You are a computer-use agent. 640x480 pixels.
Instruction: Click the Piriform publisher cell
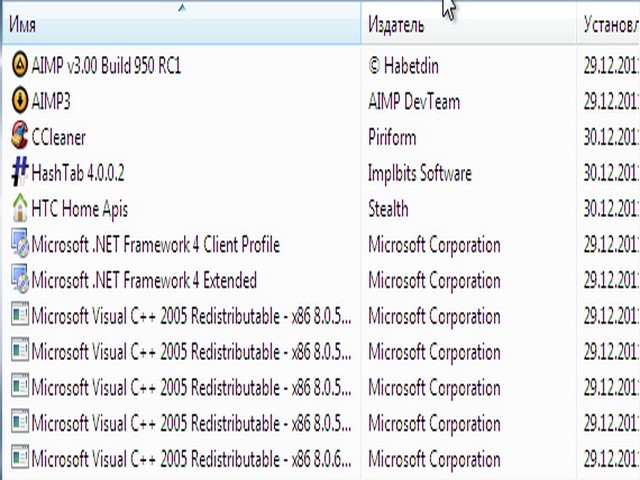pos(392,137)
